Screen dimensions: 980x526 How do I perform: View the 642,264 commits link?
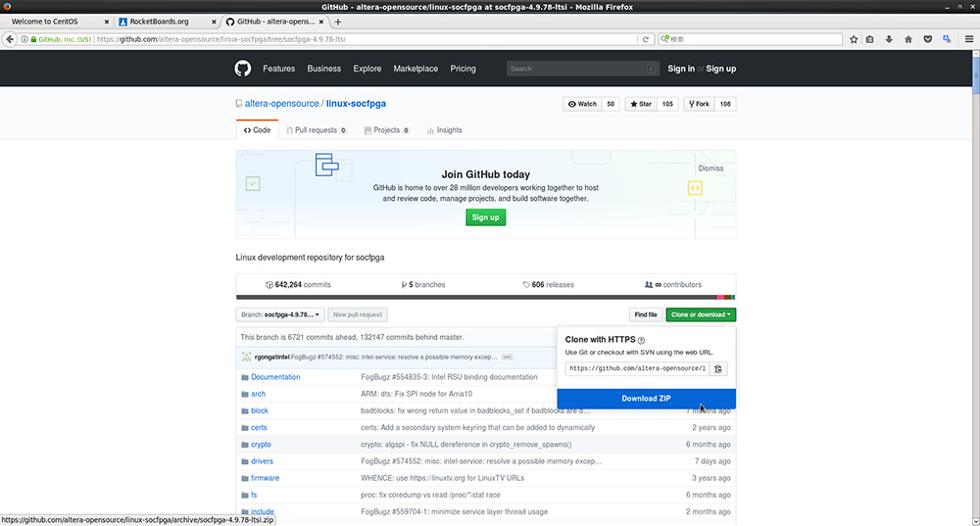pos(298,285)
